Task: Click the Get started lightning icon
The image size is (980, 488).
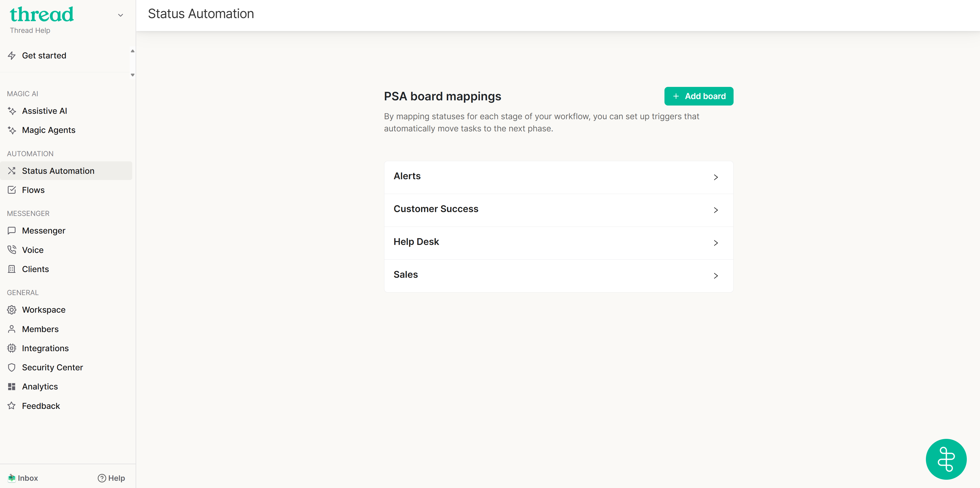Action: coord(12,56)
